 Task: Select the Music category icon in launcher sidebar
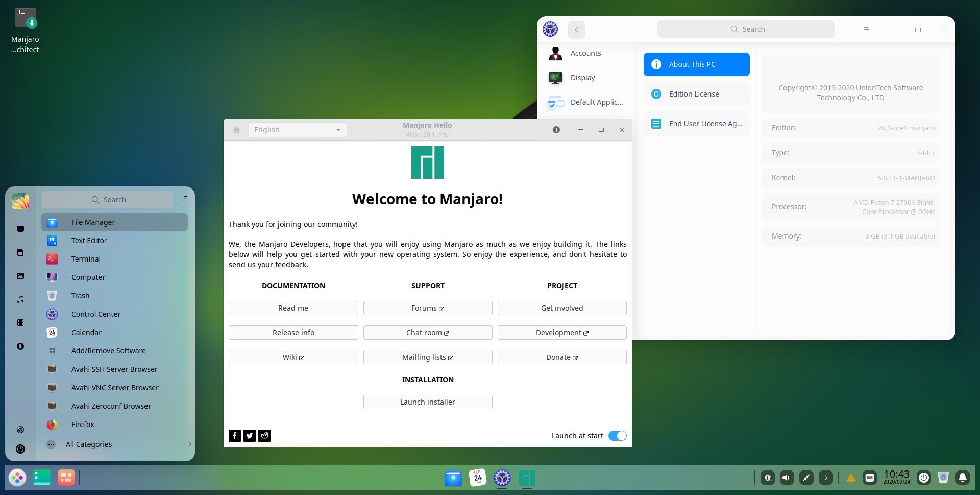tap(20, 299)
